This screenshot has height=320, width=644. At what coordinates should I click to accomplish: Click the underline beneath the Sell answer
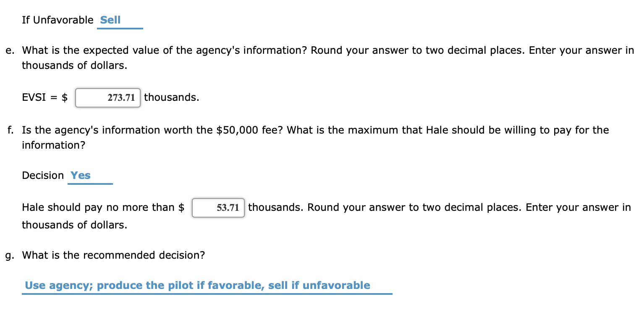pos(120,29)
